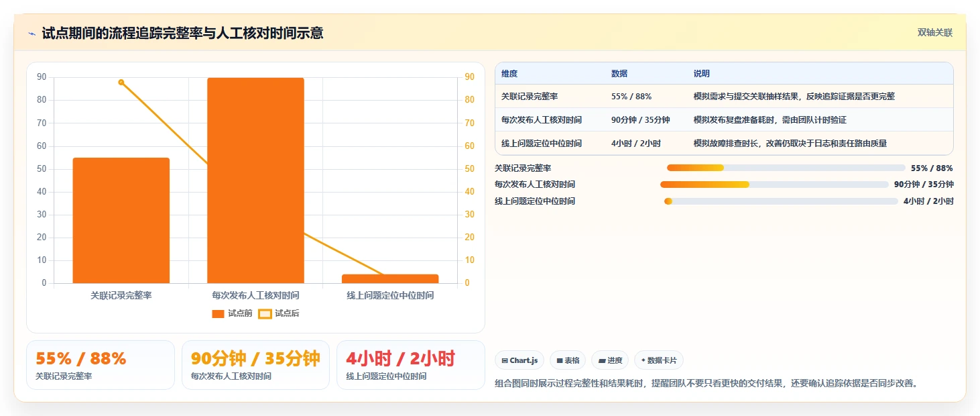This screenshot has width=980, height=416.
Task: Click the footer note starting 组合图同时展示
Action: point(706,384)
